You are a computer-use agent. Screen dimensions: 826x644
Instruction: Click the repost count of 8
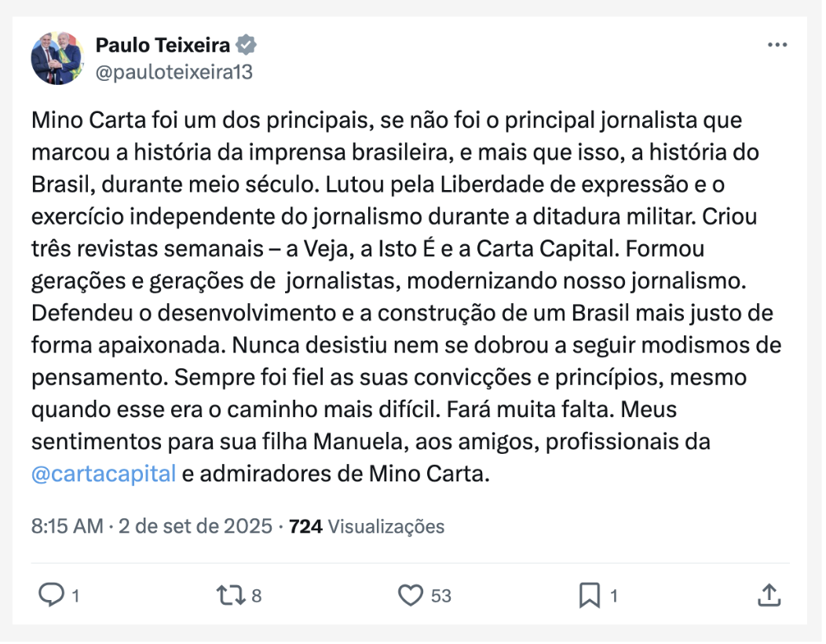click(x=256, y=596)
